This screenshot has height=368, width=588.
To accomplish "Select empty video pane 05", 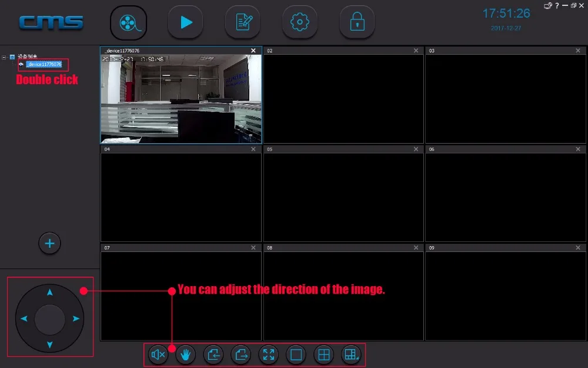I will click(x=343, y=197).
